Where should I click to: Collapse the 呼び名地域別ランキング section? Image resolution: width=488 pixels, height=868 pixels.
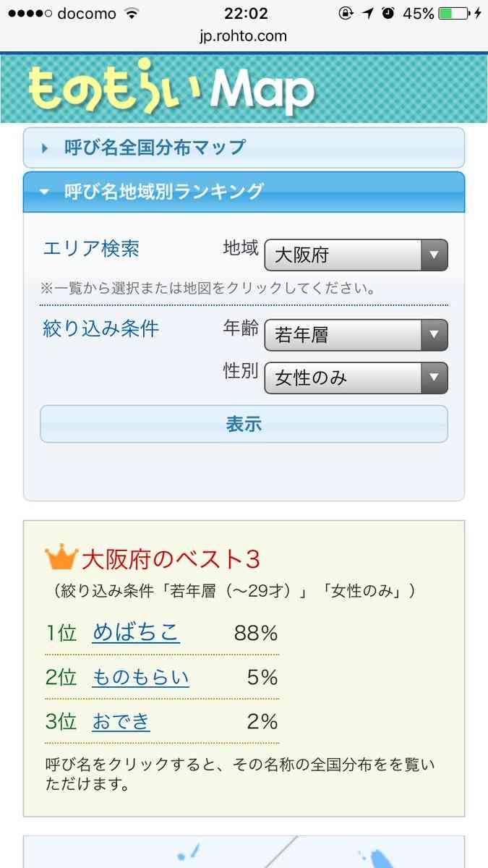[244, 192]
